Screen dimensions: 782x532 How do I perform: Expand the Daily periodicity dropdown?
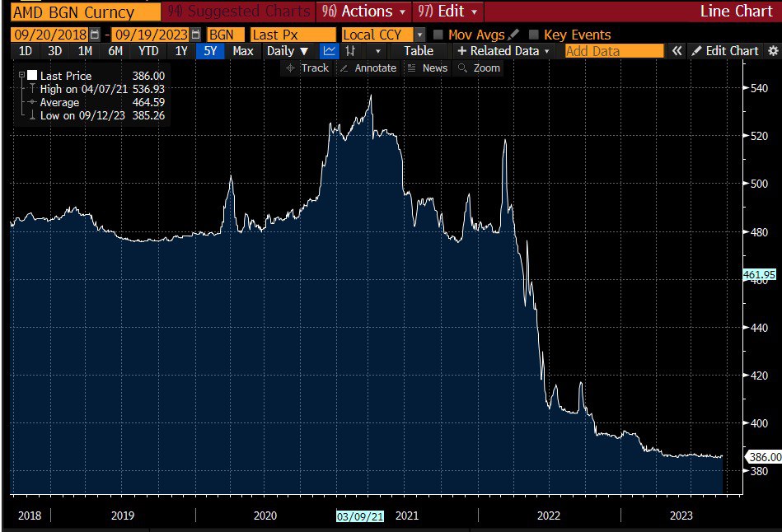(x=288, y=51)
